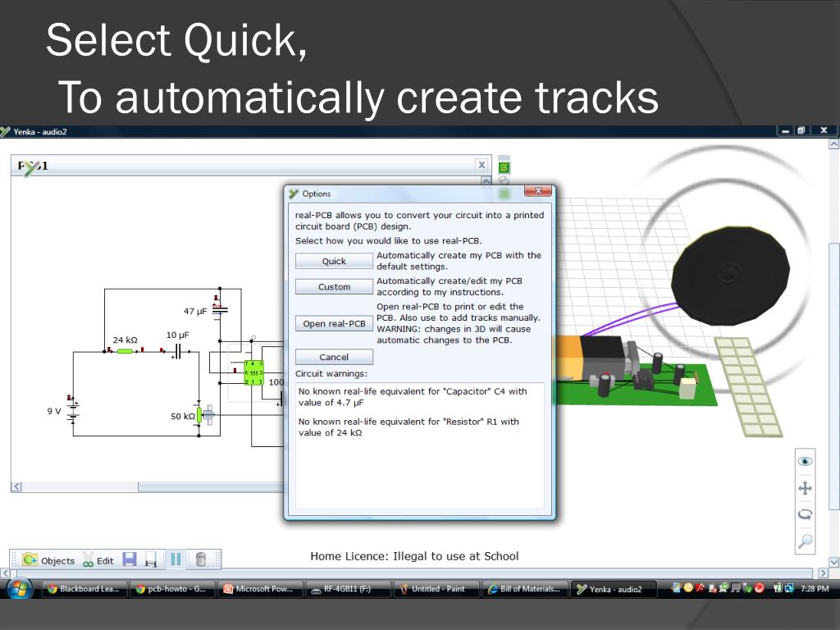
Task: Click the schematic panel horizontal scrollbar thumb
Action: (x=210, y=486)
